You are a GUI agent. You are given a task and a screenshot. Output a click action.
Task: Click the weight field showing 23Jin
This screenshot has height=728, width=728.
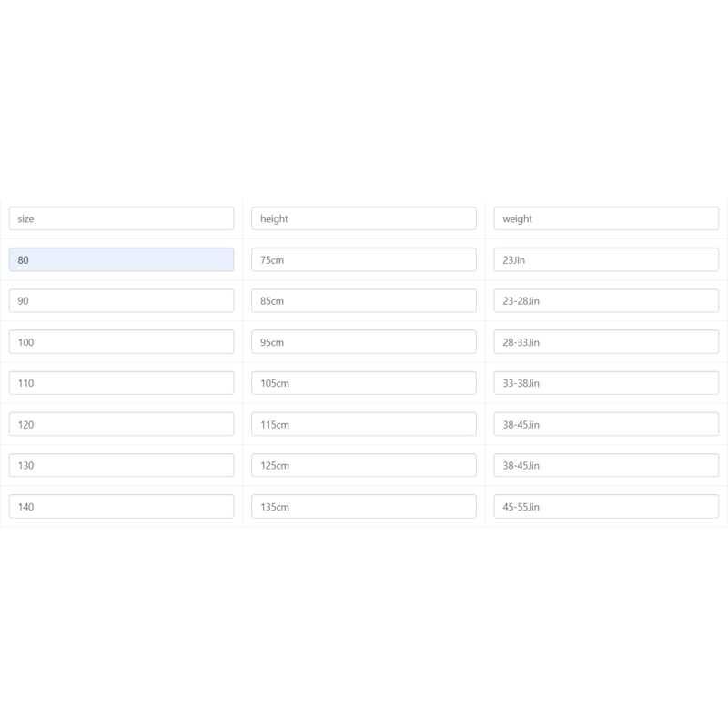606,259
